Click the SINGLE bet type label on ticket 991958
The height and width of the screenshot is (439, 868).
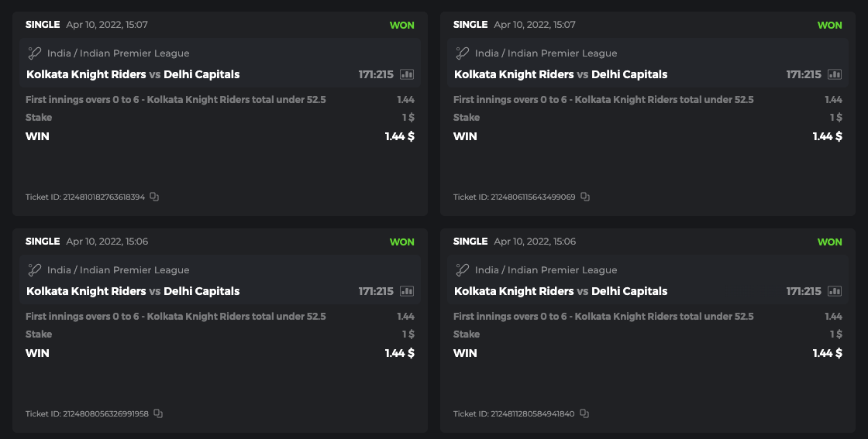(x=43, y=241)
